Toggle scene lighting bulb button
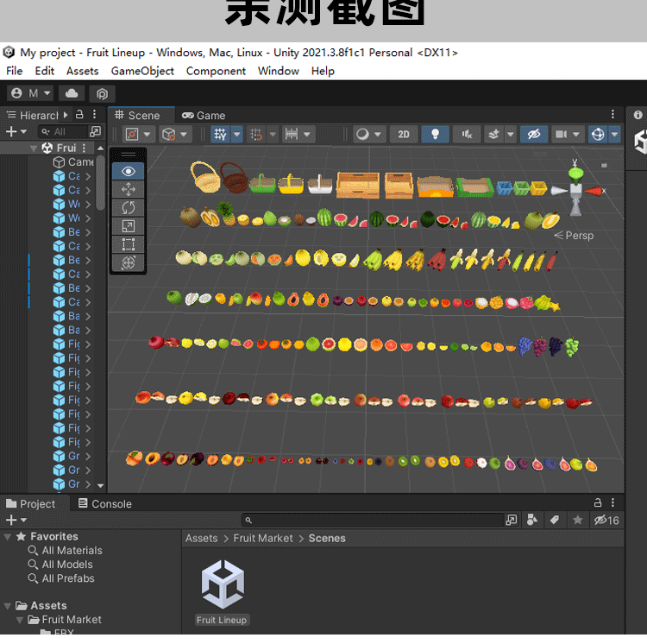647x644 pixels. tap(436, 135)
